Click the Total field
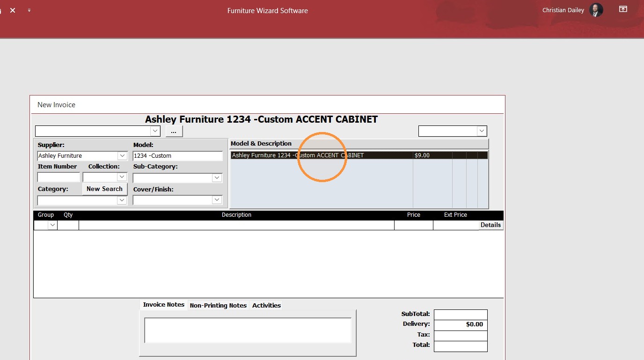 461,346
